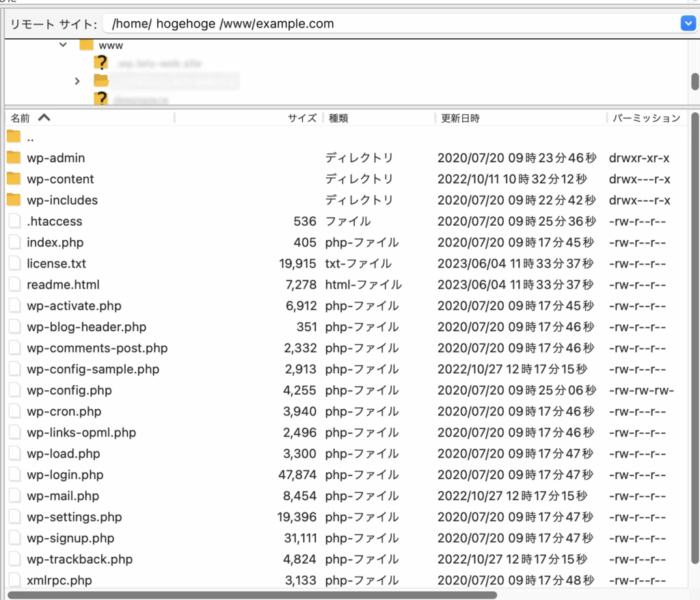The image size is (700, 600).
Task: Select the readme.html file name
Action: 63,285
